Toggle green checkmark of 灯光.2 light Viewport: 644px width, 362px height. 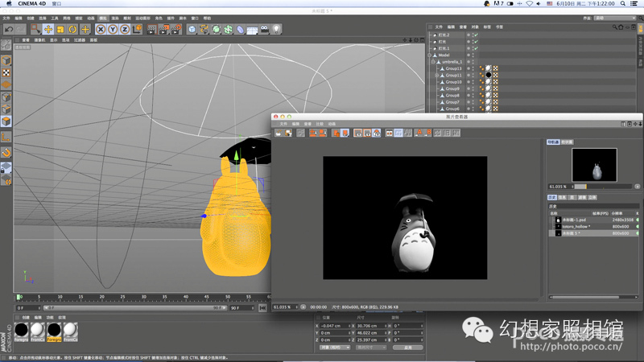(x=476, y=35)
